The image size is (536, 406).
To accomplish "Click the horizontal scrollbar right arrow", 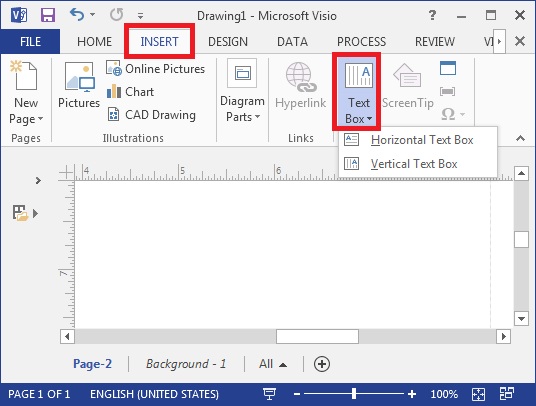I will [x=504, y=336].
